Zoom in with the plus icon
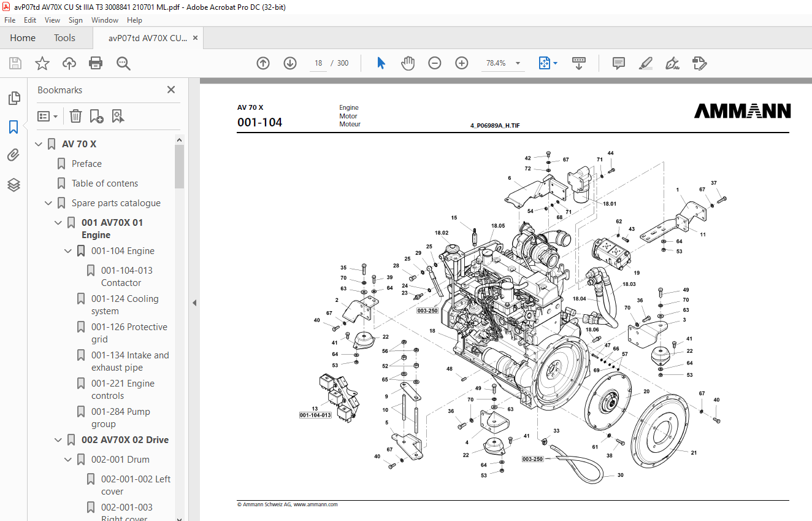812x521 pixels. pos(462,63)
